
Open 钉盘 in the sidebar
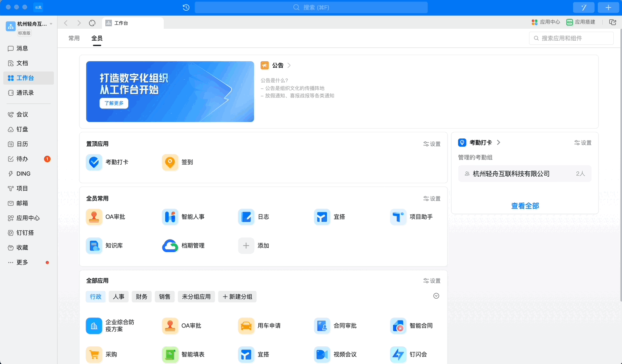[x=28, y=129]
